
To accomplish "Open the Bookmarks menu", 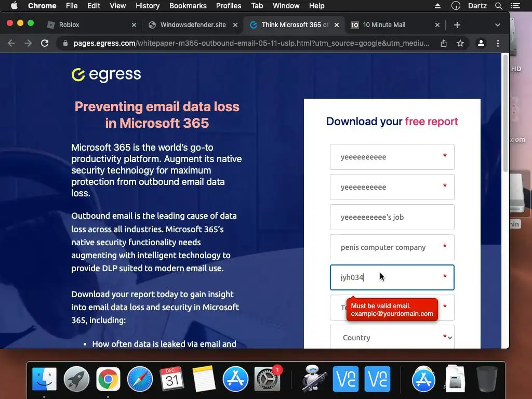I will tap(188, 6).
